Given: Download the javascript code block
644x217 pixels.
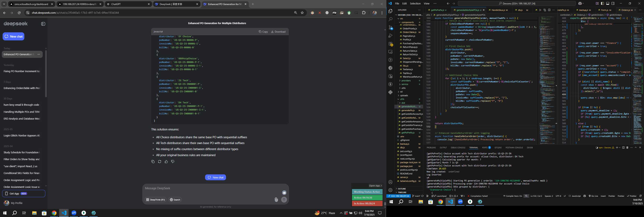Looking at the screenshot, I should click(x=278, y=32).
